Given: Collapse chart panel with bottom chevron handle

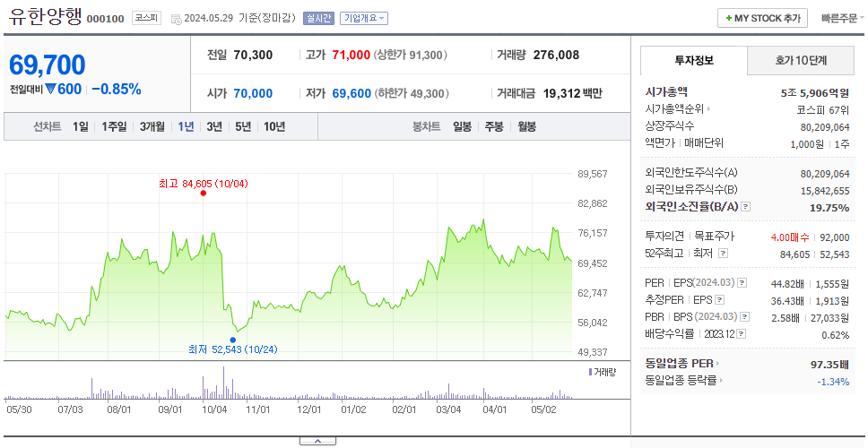Looking at the screenshot, I should point(317,441).
